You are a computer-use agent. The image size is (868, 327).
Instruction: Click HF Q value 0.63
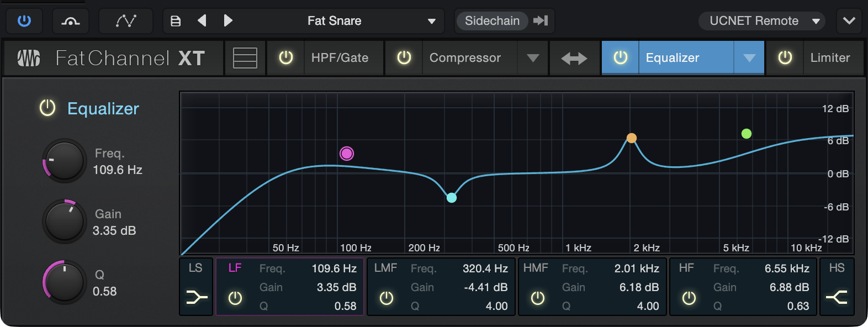point(798,306)
